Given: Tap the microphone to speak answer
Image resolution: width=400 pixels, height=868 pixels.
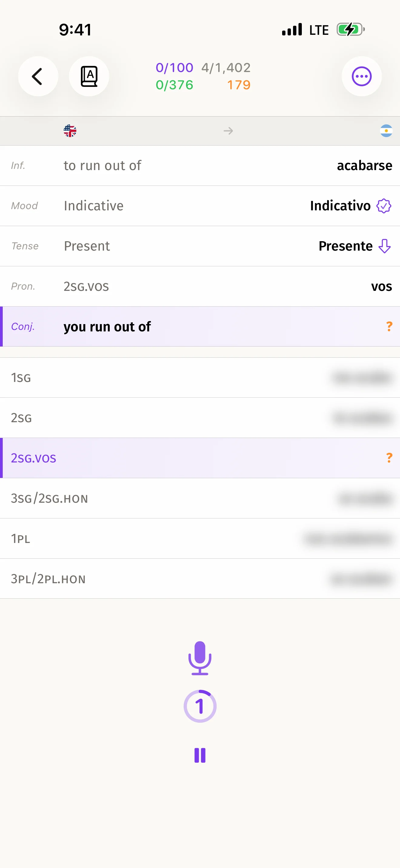Looking at the screenshot, I should click(200, 658).
